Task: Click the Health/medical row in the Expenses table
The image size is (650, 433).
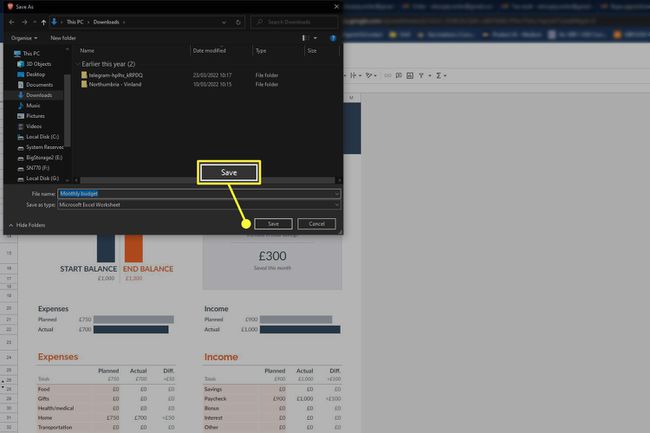Action: coord(107,408)
